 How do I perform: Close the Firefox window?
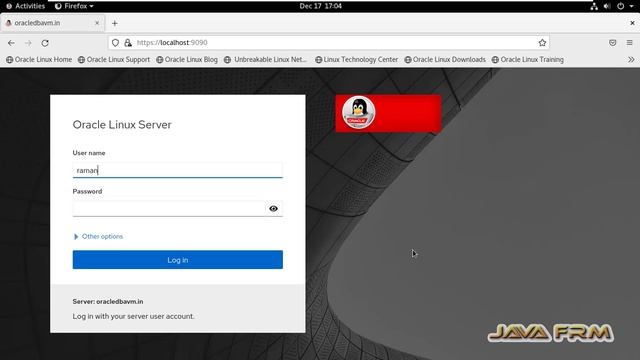tap(632, 23)
